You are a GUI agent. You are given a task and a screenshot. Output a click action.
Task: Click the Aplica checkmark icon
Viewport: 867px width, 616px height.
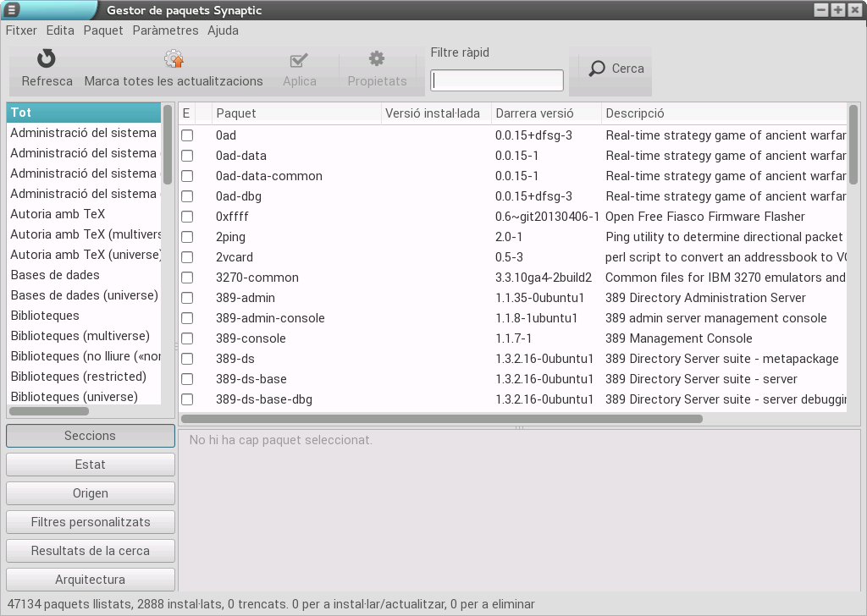pyautogui.click(x=299, y=60)
